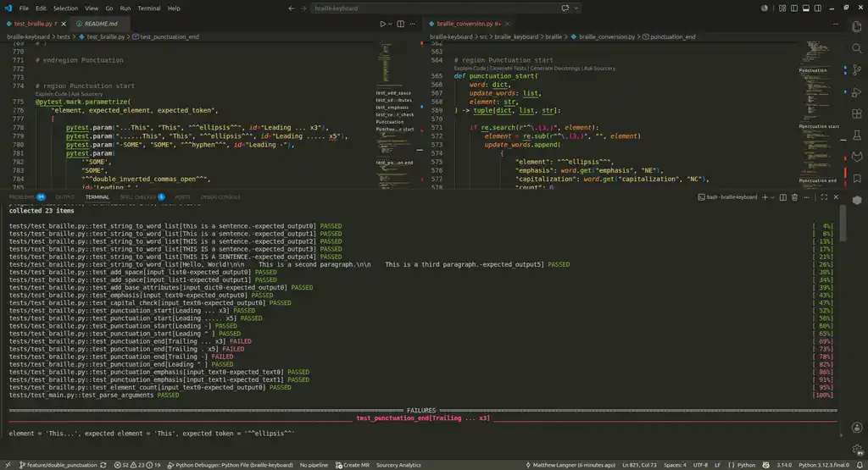868x470 pixels.
Task: Click the VS Code logo icon
Action: pos(8,8)
